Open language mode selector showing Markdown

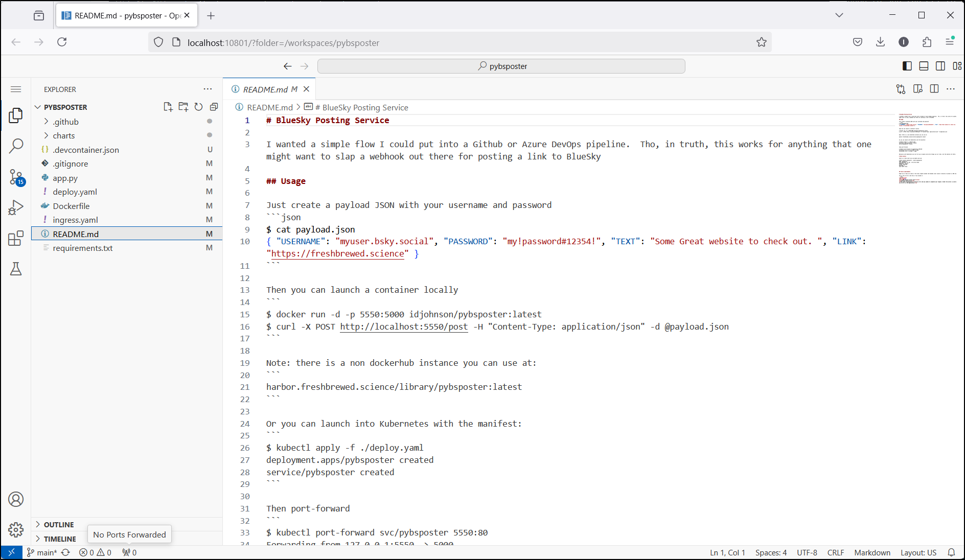(x=872, y=552)
